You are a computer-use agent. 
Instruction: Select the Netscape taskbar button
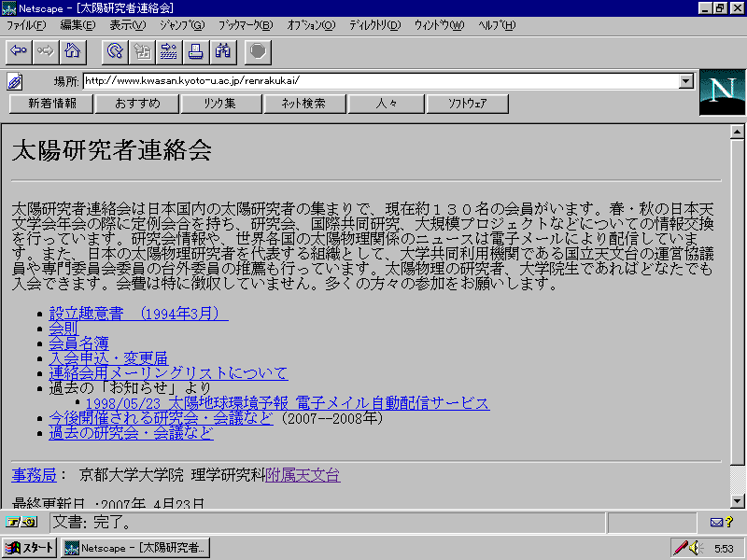[x=135, y=548]
